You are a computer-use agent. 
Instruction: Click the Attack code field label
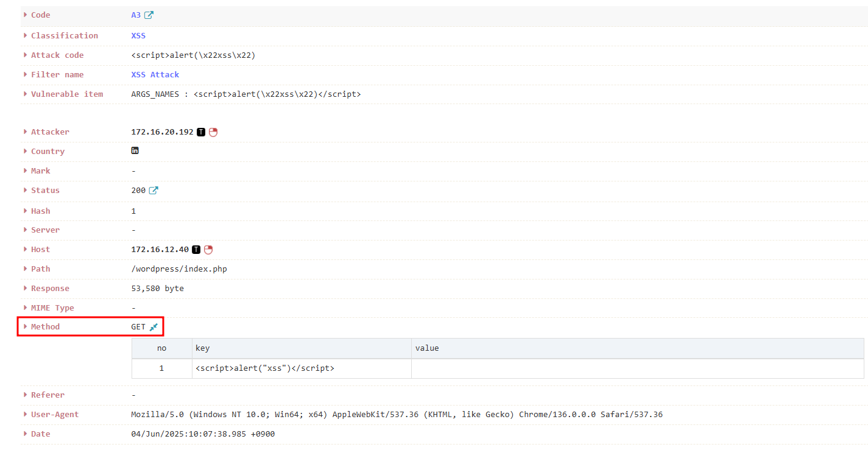57,55
